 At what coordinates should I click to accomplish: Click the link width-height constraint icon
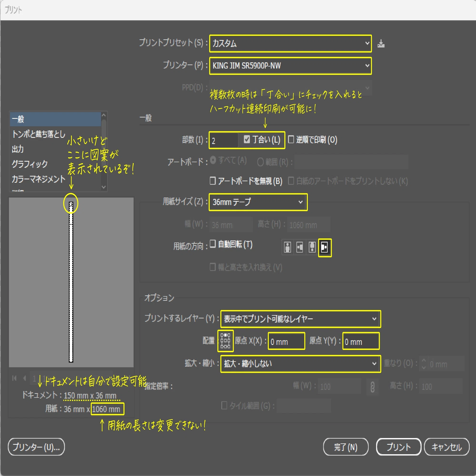[x=372, y=387]
